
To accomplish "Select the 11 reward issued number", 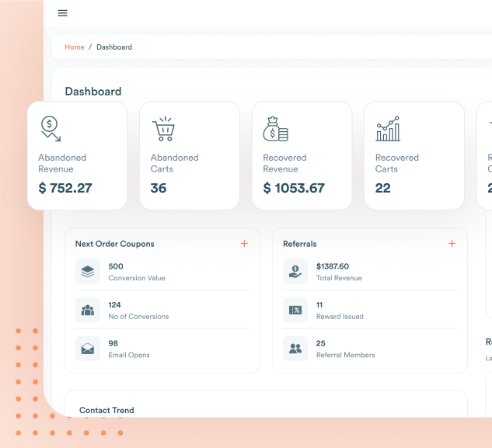I will pos(319,304).
